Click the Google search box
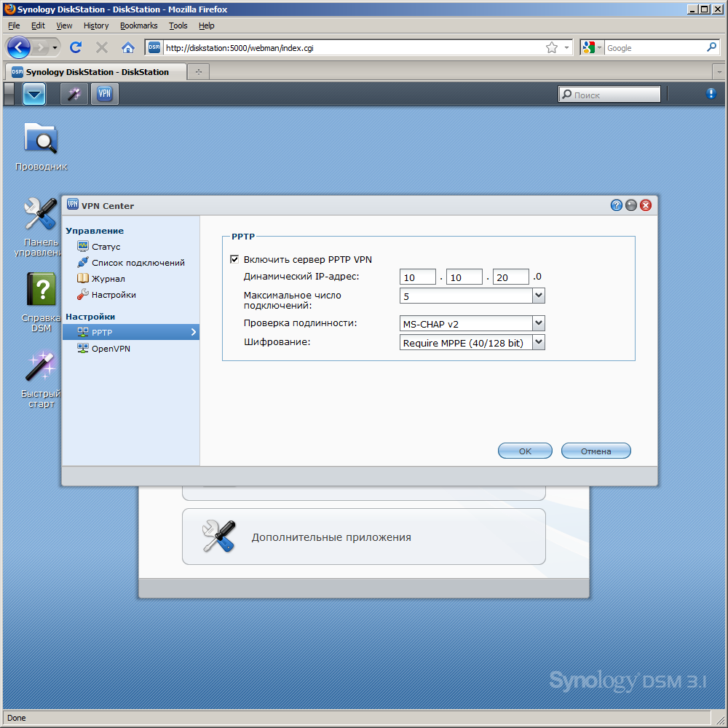Viewport: 728px width, 728px height. tap(654, 48)
